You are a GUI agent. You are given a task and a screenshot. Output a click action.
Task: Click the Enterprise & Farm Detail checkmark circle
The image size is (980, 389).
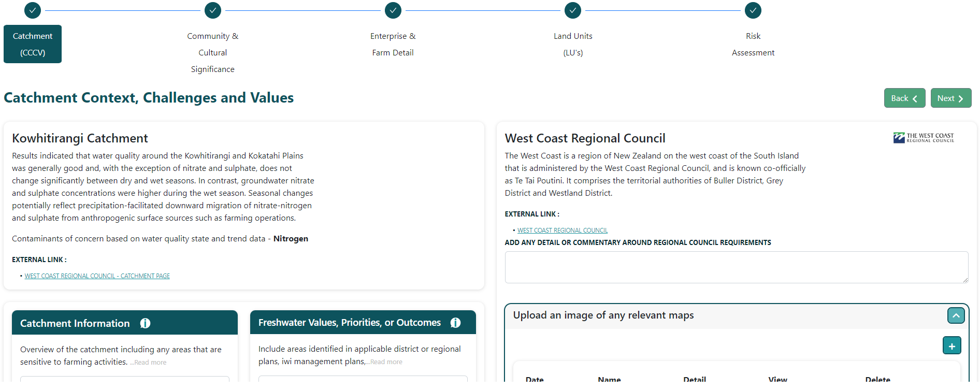tap(393, 10)
